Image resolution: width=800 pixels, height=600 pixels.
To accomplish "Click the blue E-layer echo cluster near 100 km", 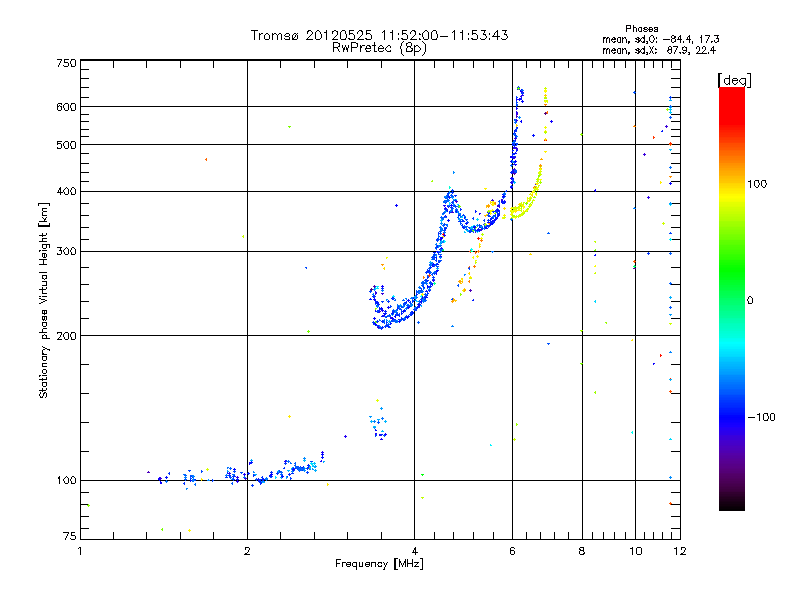I will [x=242, y=472].
